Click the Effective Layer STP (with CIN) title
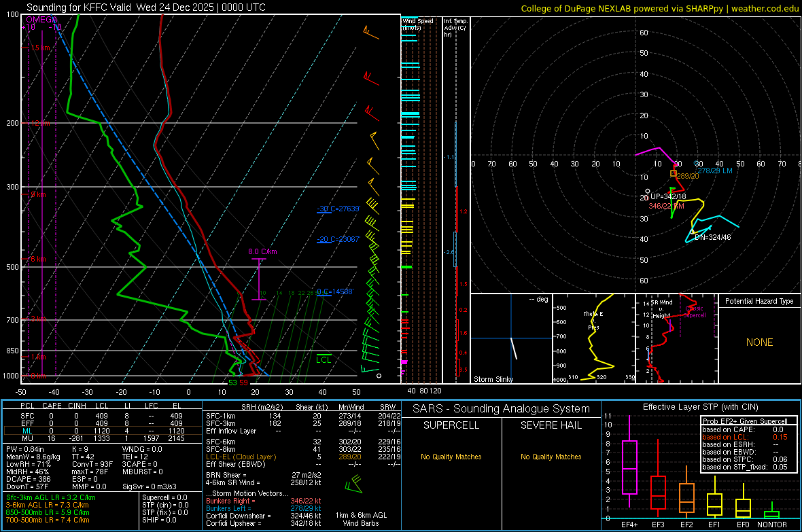Screen dimensions: 802x532 point(700,407)
